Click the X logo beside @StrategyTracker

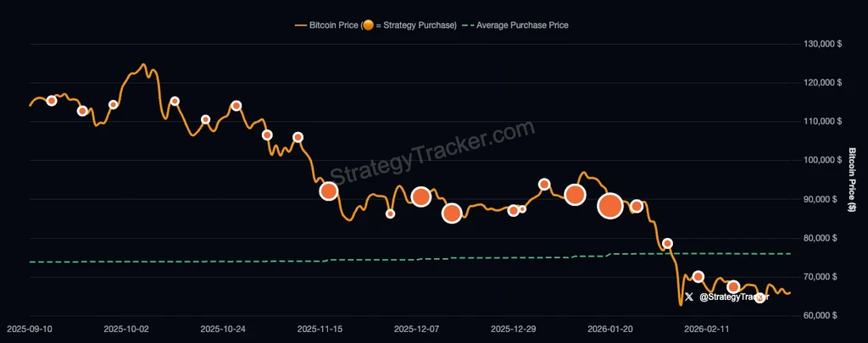(688, 297)
